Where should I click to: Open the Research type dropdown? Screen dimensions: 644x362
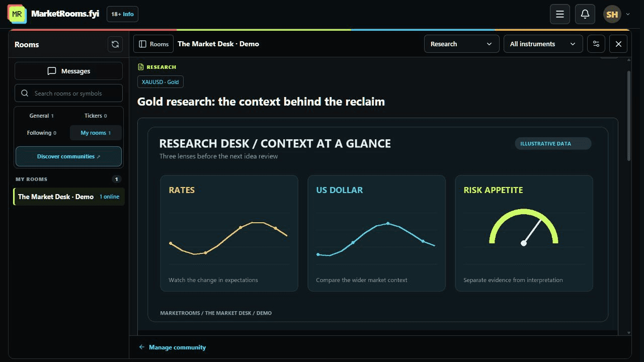click(461, 44)
